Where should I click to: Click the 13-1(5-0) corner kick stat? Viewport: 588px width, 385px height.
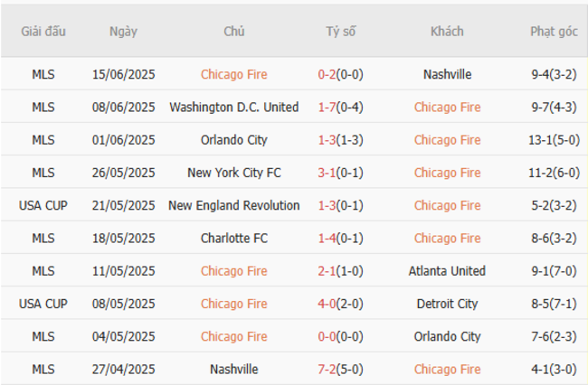(x=554, y=140)
